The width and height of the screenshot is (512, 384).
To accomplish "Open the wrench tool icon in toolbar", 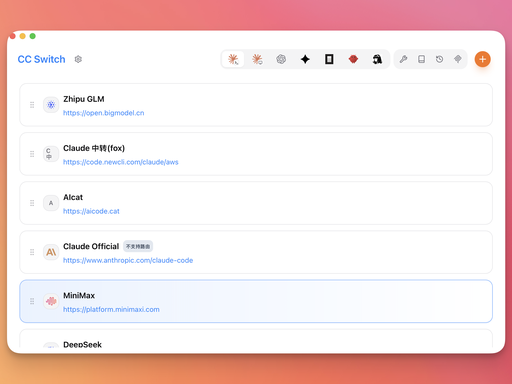I will tap(403, 59).
